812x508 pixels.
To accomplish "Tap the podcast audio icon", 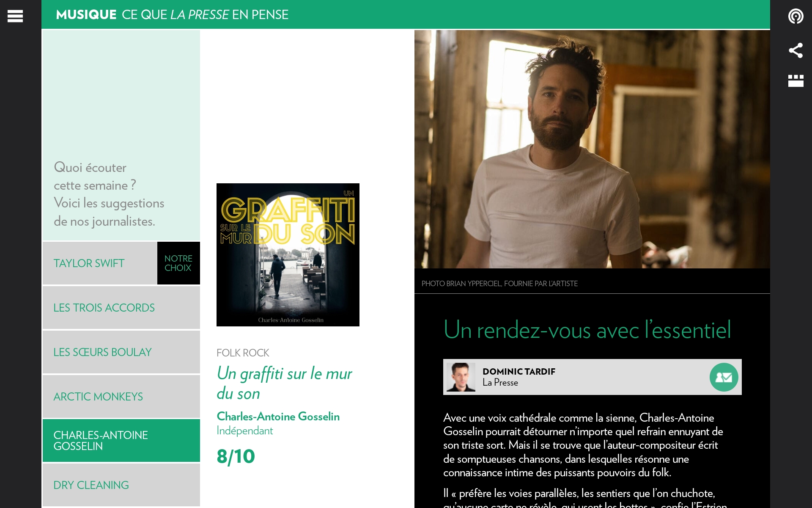I will [796, 16].
